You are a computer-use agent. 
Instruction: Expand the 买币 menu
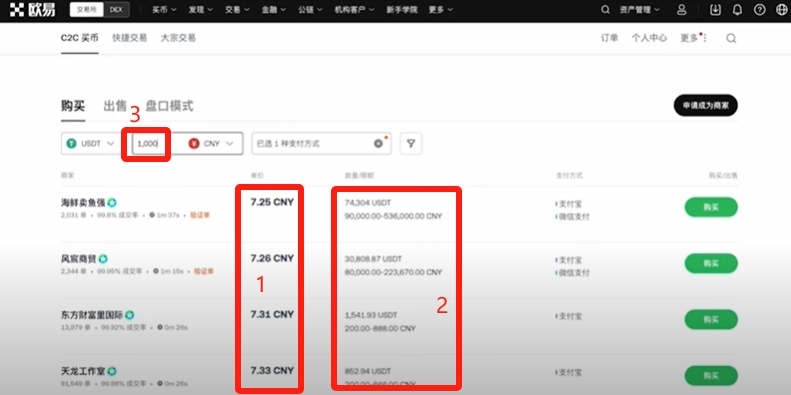click(x=164, y=10)
